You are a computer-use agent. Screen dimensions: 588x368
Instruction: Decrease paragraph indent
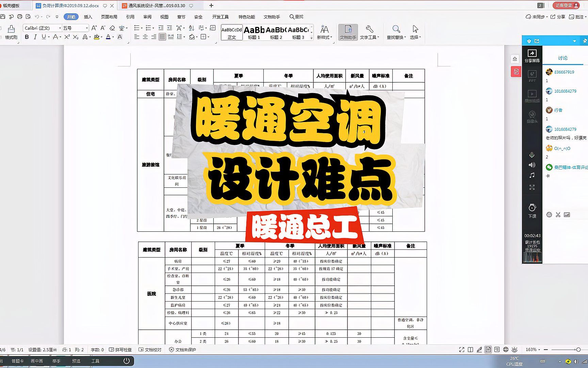click(161, 28)
